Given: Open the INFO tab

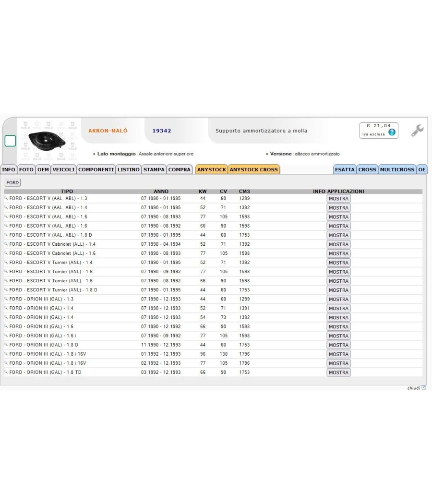Looking at the screenshot, I should pyautogui.click(x=8, y=169).
